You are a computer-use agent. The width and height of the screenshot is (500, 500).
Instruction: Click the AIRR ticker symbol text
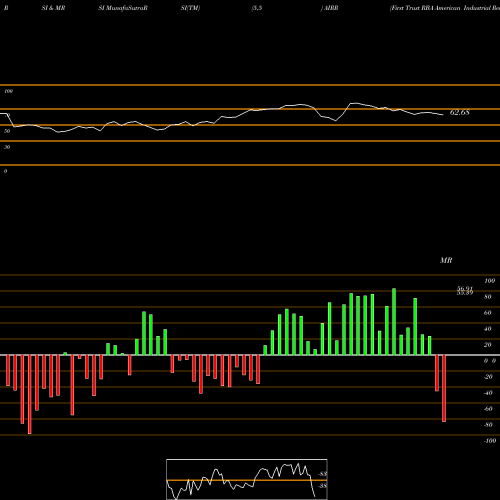point(331,8)
